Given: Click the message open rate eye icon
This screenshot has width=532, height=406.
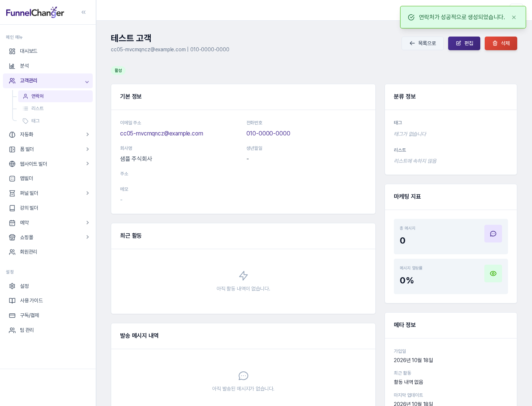Looking at the screenshot, I should pyautogui.click(x=493, y=273).
